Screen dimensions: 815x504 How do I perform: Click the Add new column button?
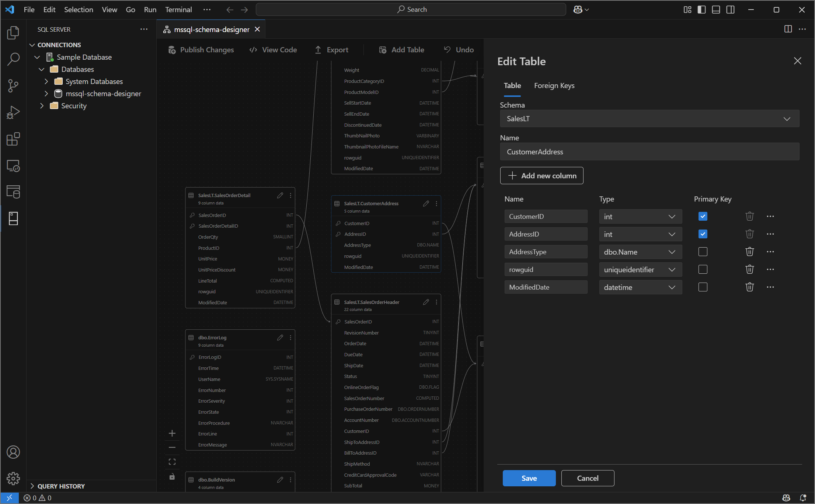541,176
